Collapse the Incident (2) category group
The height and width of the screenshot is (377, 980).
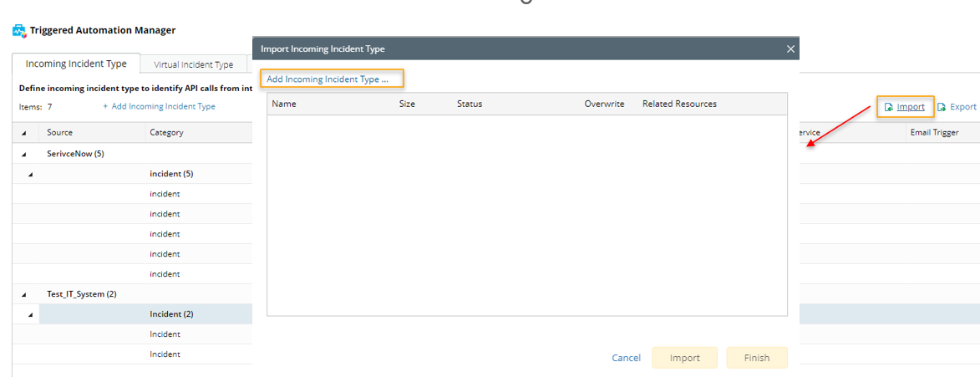[x=31, y=314]
